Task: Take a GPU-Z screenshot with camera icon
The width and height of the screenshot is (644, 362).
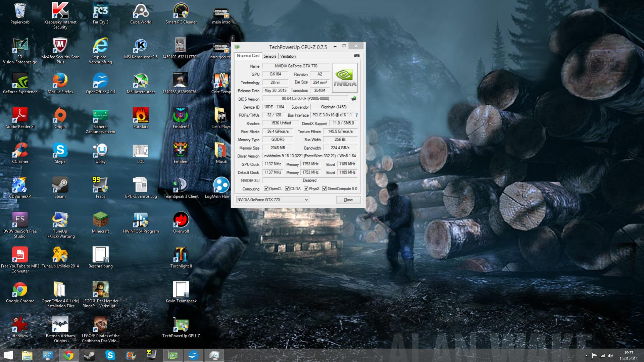Action: pos(357,56)
